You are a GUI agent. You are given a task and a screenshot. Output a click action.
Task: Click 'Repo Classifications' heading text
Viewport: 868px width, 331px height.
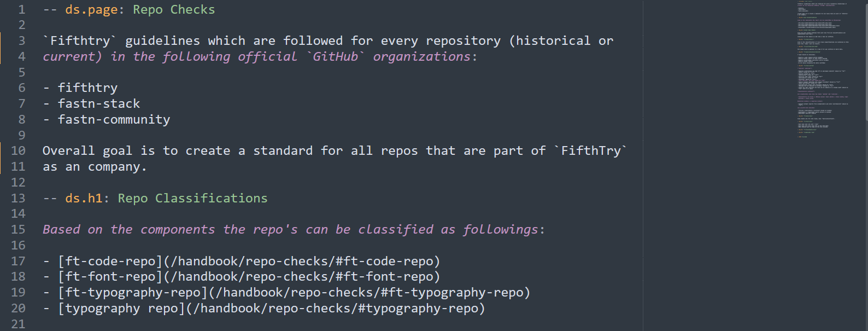192,198
